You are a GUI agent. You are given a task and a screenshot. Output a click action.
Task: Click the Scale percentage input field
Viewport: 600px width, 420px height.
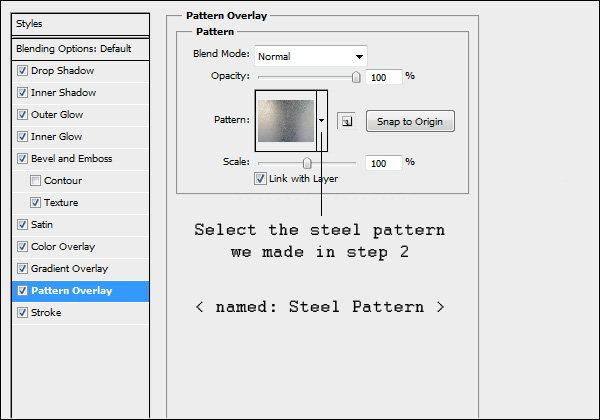coord(384,162)
